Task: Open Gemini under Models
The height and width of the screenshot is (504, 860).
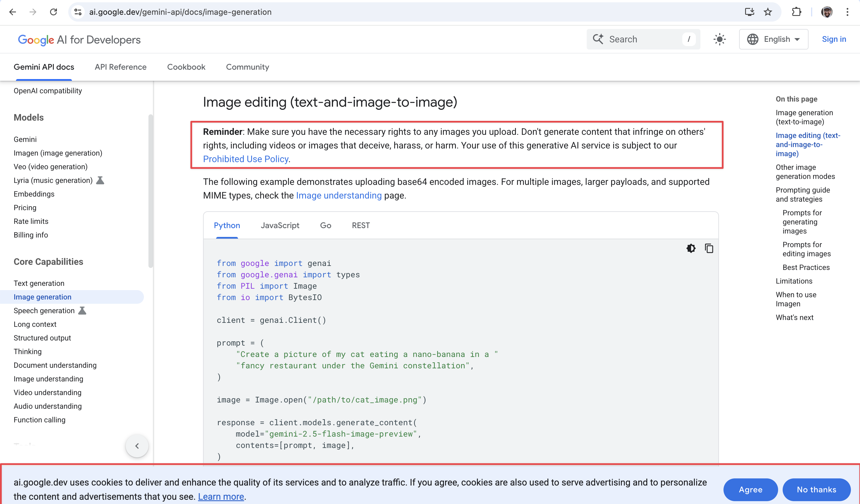Action: (25, 139)
